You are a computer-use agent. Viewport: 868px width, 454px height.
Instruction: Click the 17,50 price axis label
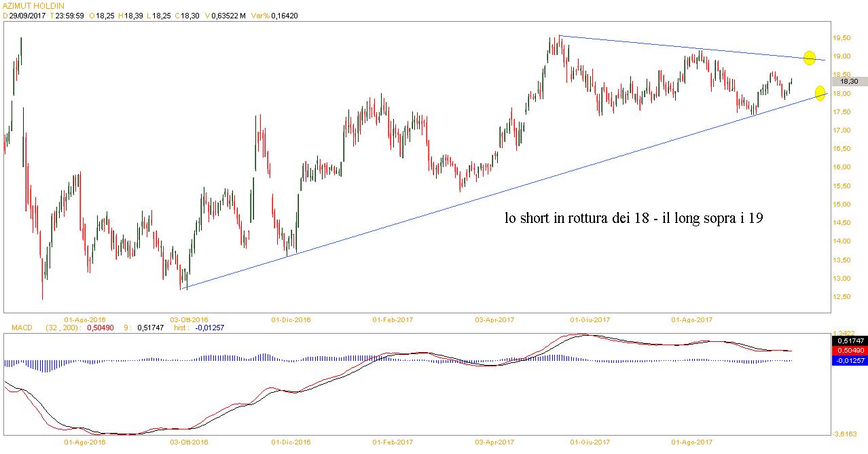[x=842, y=111]
